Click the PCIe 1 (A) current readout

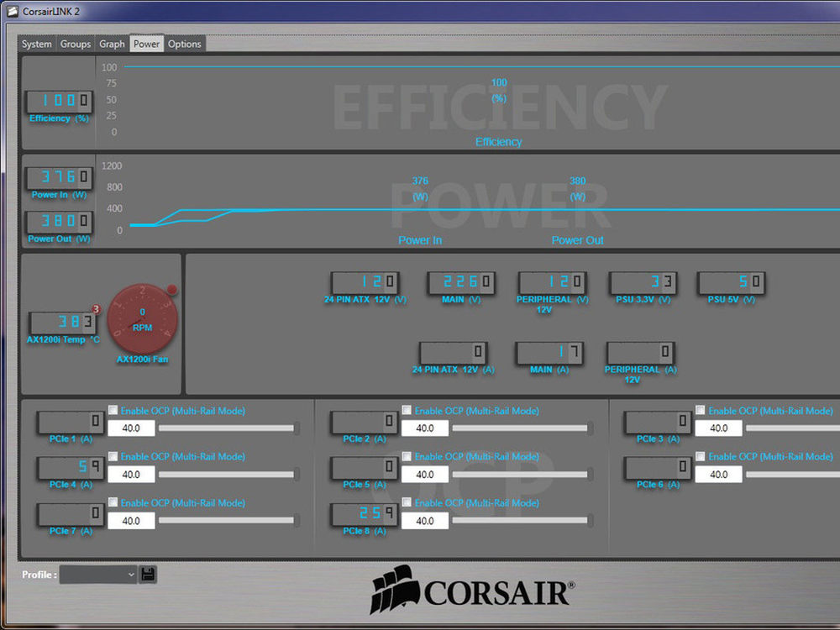click(71, 422)
